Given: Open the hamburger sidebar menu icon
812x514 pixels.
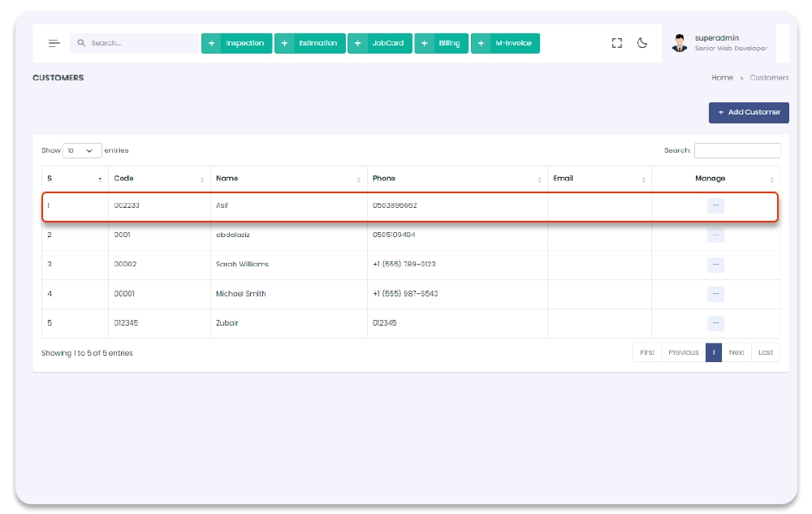Looking at the screenshot, I should 54,43.
